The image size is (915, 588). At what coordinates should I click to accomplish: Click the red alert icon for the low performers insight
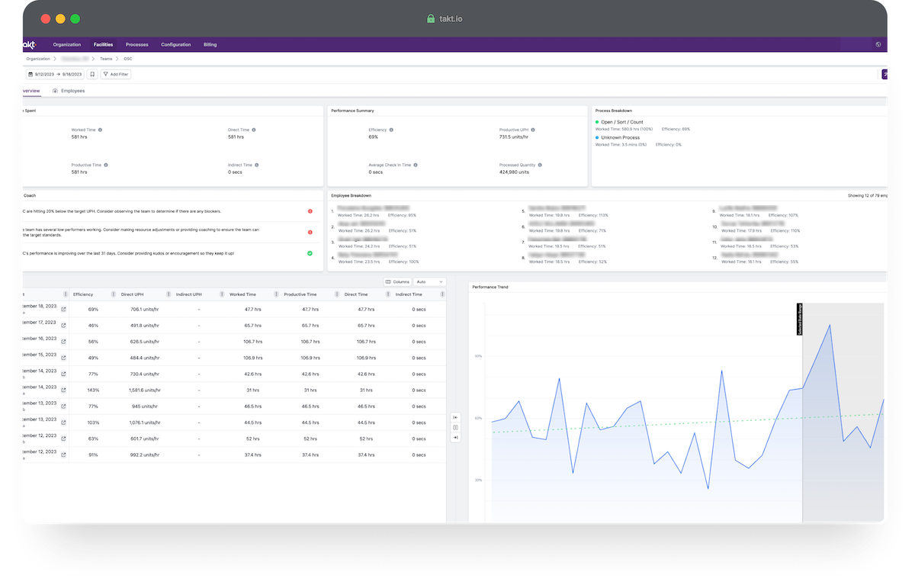[x=310, y=232]
